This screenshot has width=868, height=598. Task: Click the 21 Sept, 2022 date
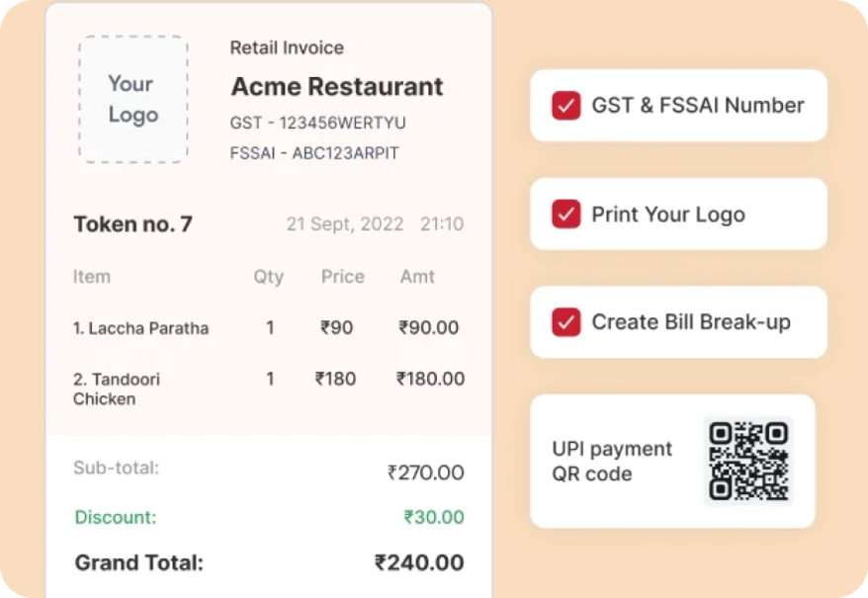344,223
